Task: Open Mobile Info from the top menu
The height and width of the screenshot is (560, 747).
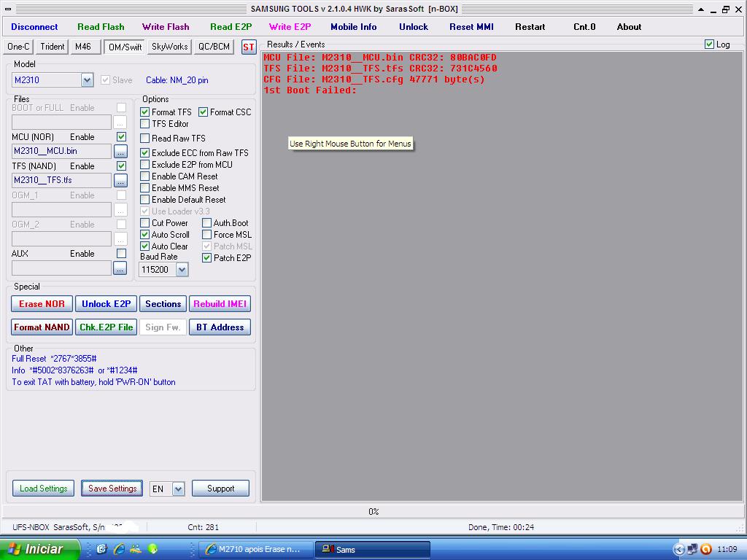Action: 354,27
